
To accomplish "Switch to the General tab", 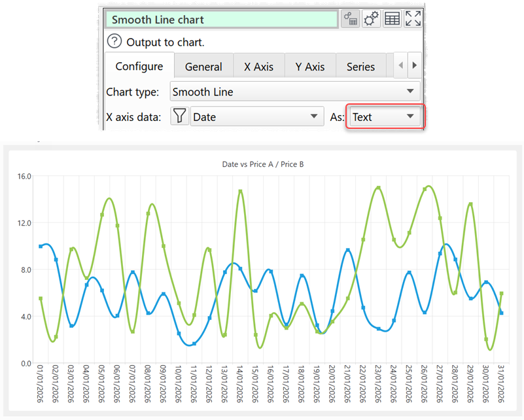I will pyautogui.click(x=203, y=67).
